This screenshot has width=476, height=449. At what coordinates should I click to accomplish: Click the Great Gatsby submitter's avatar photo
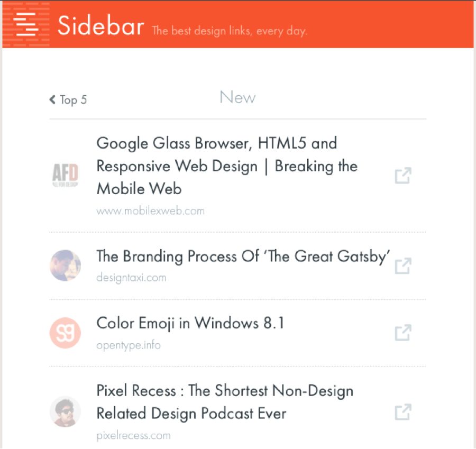coord(65,265)
